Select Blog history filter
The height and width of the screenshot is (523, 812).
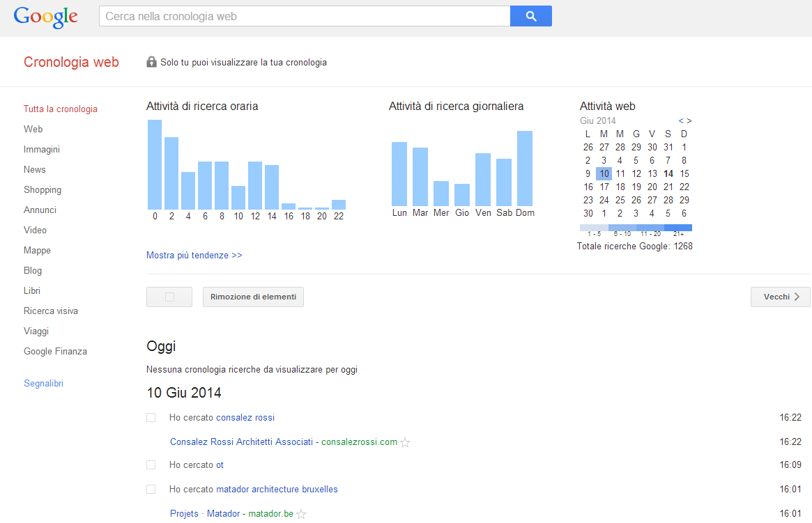[x=33, y=270]
